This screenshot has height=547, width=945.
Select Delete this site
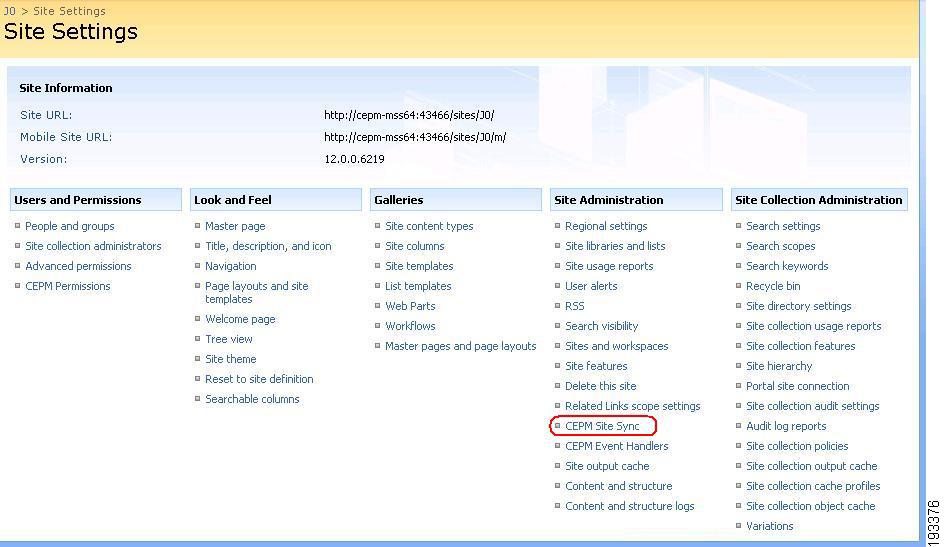[x=601, y=386]
